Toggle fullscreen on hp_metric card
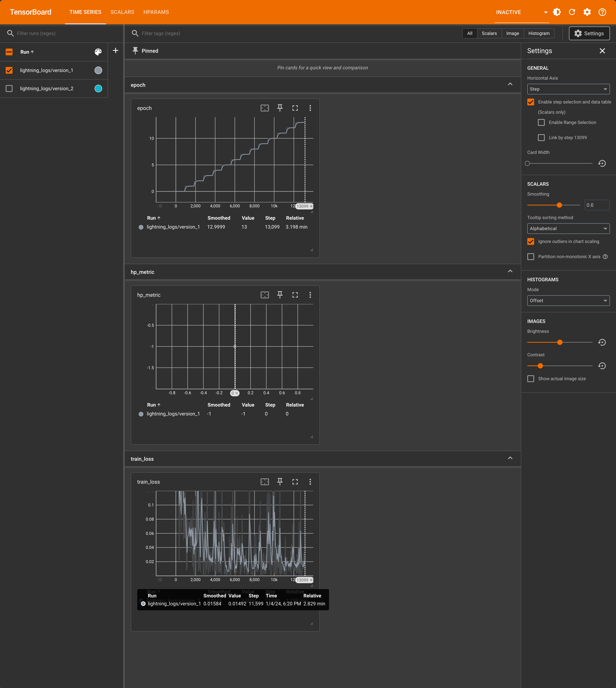 (295, 295)
